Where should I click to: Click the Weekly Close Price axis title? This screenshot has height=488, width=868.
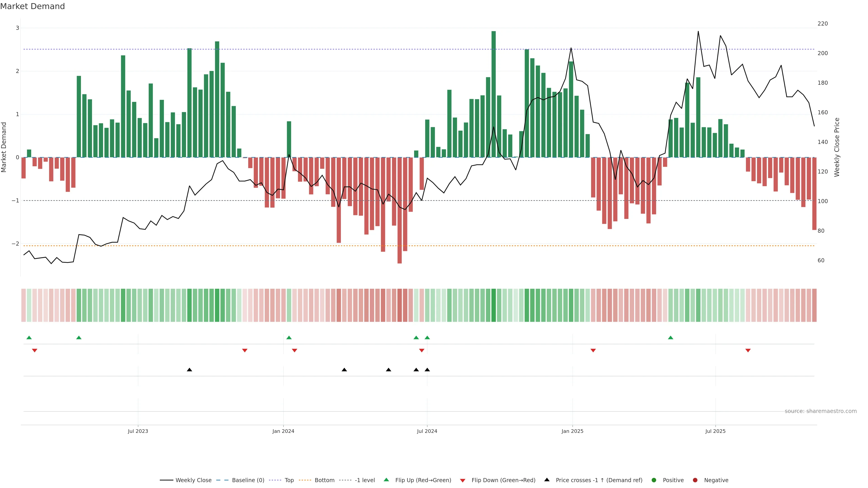click(x=837, y=147)
